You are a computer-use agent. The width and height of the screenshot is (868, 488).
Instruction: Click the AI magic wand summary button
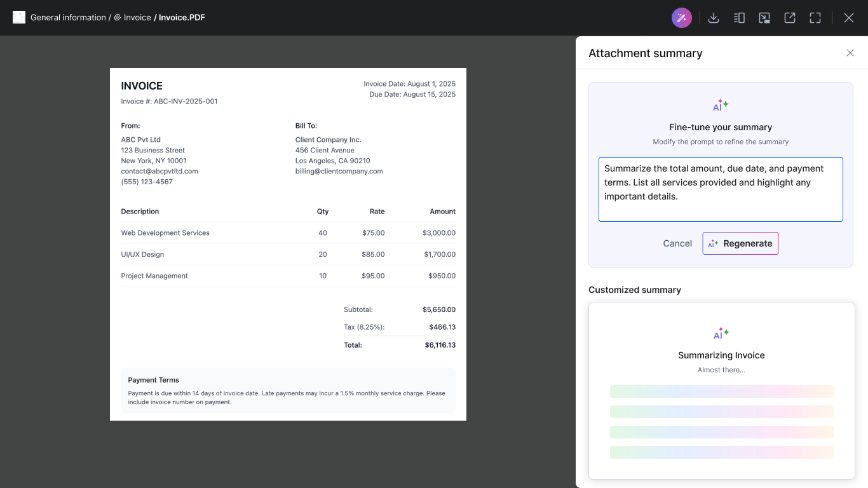[682, 18]
